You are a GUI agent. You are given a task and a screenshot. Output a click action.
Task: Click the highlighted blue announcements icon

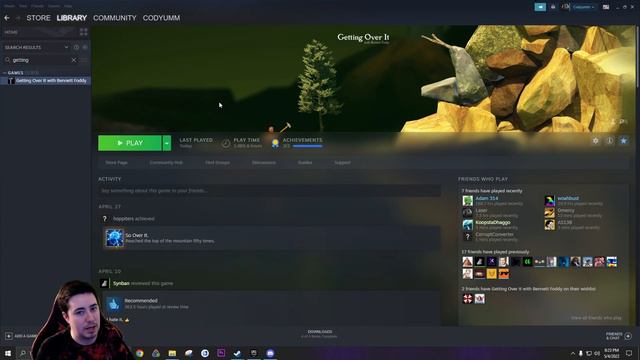540,7
